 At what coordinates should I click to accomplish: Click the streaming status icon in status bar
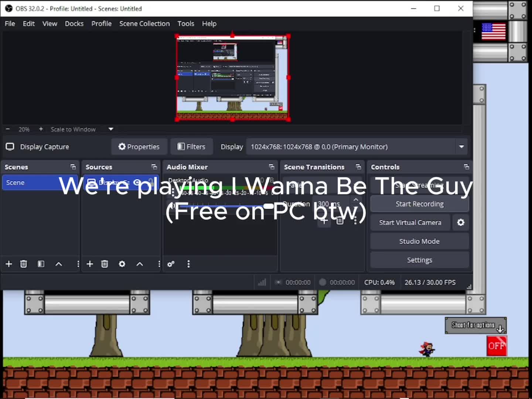(x=278, y=282)
